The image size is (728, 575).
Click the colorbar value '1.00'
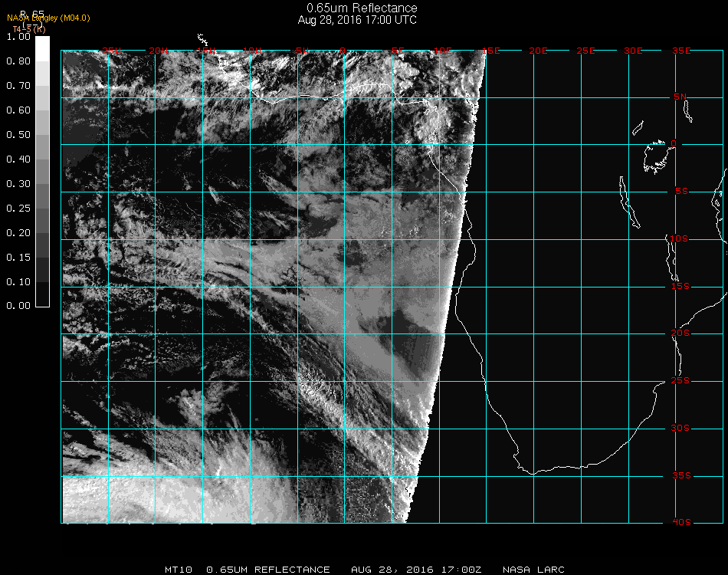tap(18, 37)
